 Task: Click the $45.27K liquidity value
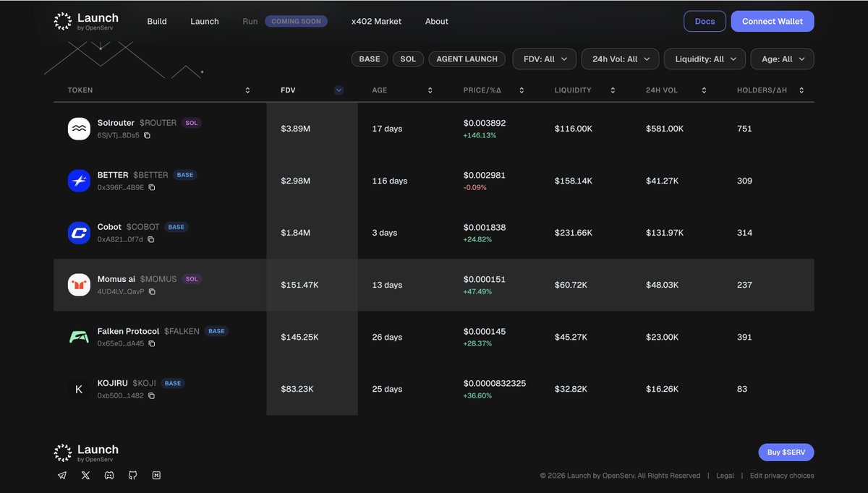click(571, 337)
